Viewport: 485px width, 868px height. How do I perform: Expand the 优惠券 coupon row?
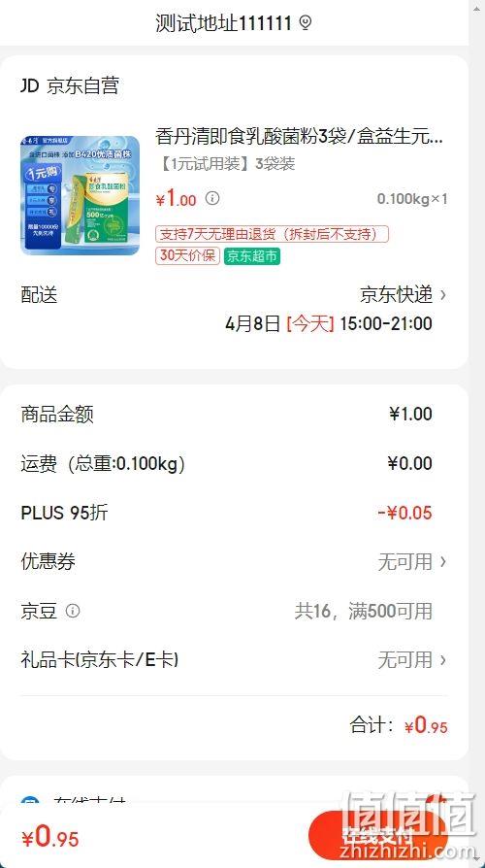click(234, 562)
